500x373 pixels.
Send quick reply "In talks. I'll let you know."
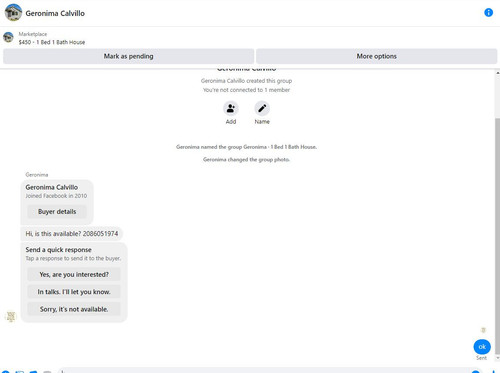pyautogui.click(x=74, y=292)
